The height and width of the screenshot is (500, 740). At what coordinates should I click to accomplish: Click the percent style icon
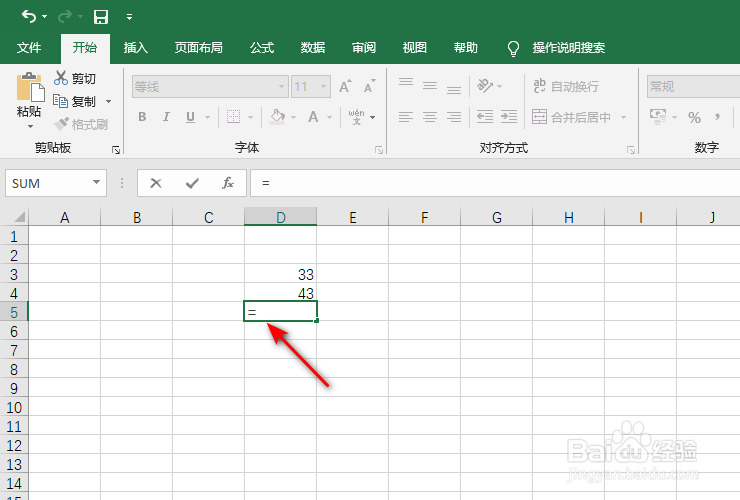click(694, 117)
